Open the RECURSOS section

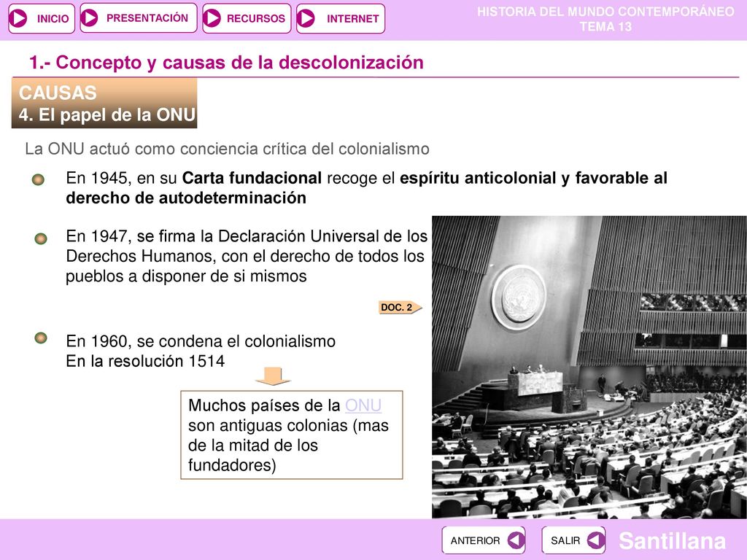click(247, 18)
